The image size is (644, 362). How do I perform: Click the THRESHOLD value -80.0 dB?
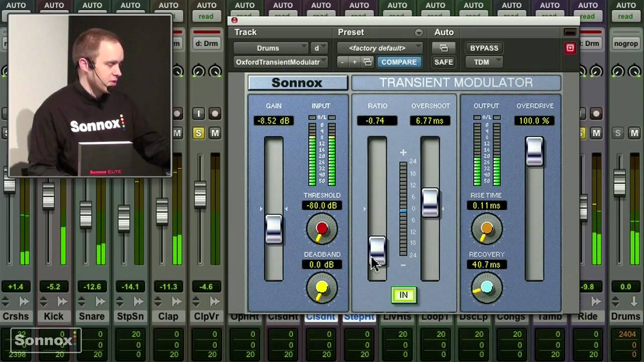pos(322,206)
